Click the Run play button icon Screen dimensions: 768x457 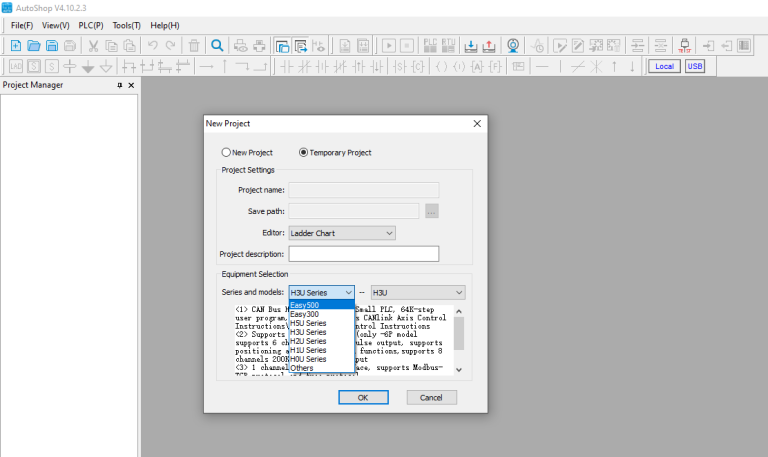[389, 46]
